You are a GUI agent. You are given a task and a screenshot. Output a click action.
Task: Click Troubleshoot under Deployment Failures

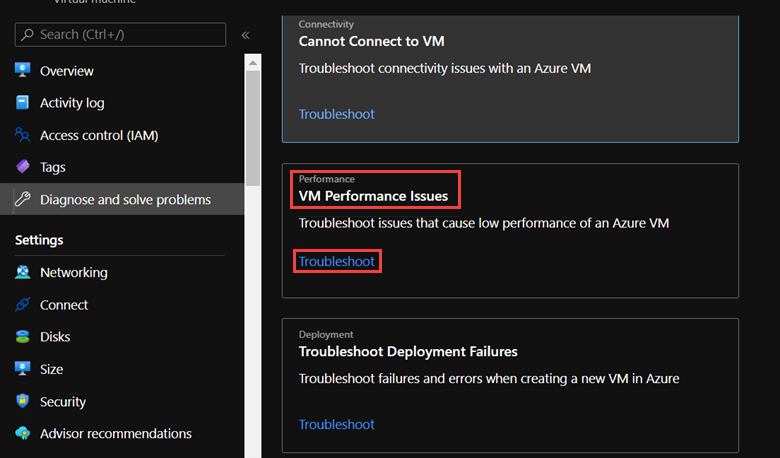point(337,424)
